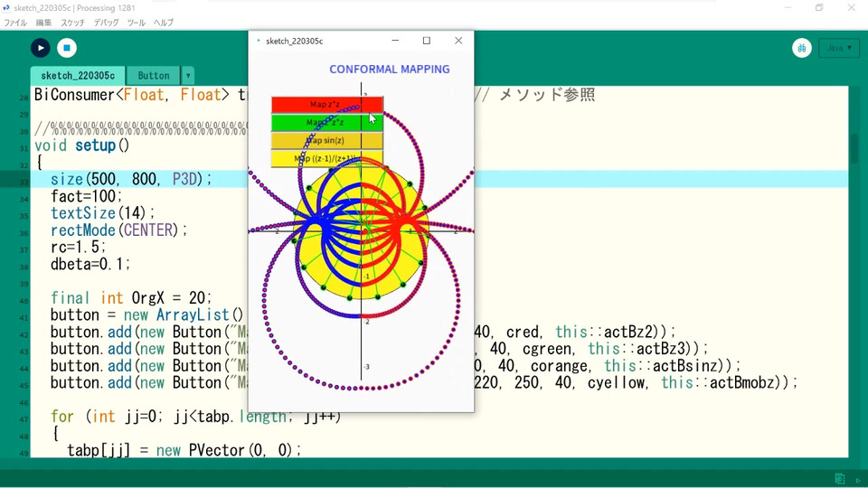Open the ヘルプ menu

coord(164,23)
